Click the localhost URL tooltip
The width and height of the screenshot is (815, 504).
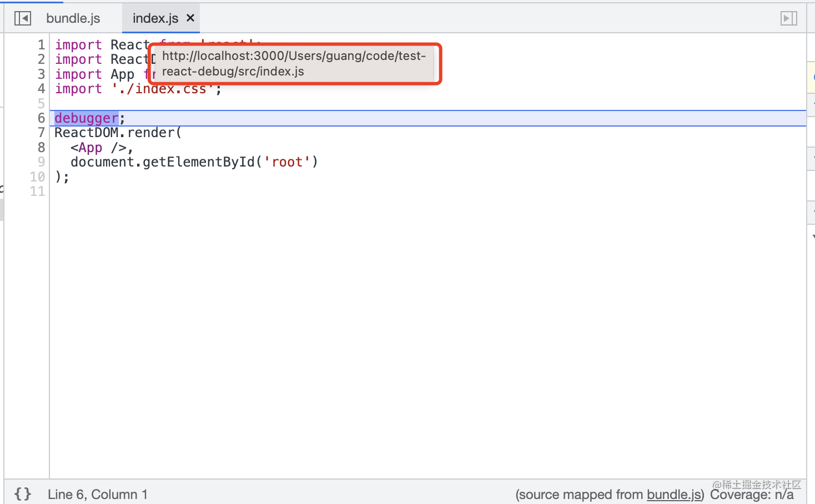tap(294, 64)
